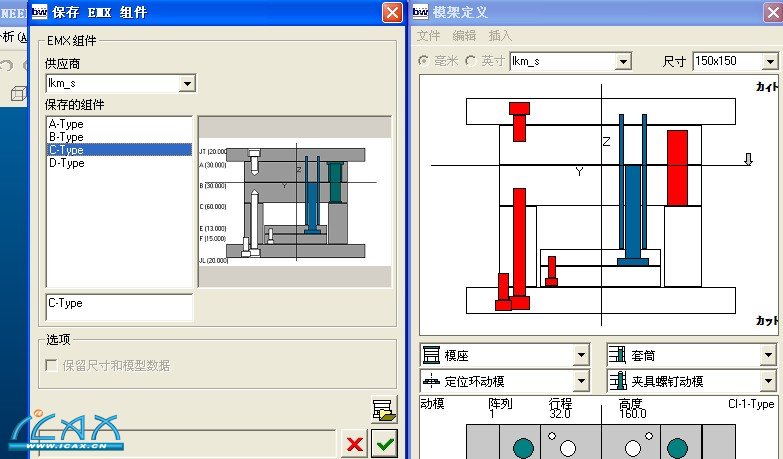Click the bw logo in 保存 EMX 组件 title bar
This screenshot has width=783, height=459.
coord(39,12)
